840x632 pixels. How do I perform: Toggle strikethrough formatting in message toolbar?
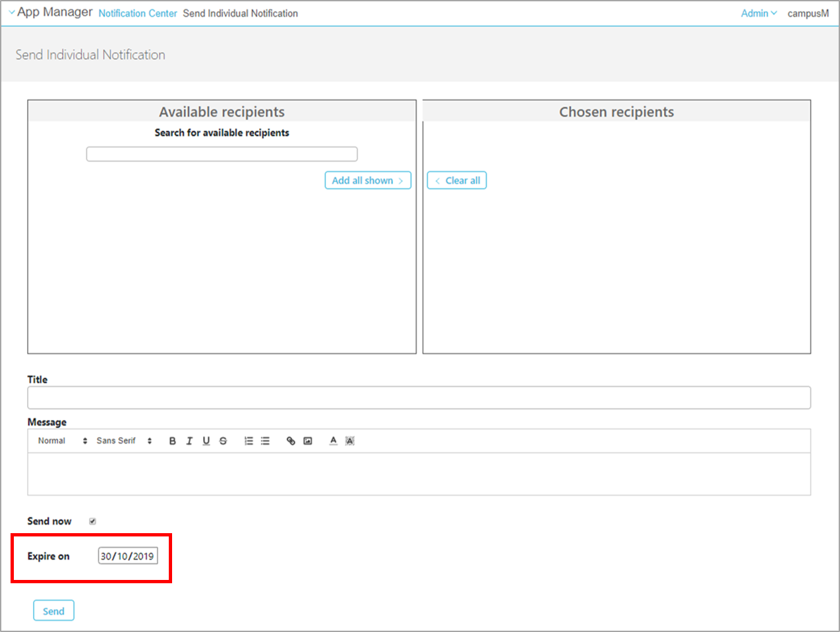click(223, 441)
